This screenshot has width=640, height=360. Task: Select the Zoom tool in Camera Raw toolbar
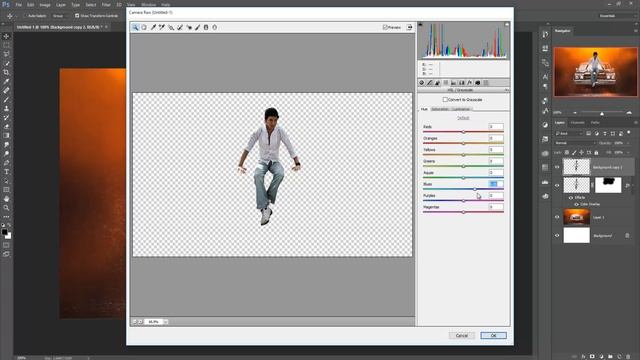[135, 27]
